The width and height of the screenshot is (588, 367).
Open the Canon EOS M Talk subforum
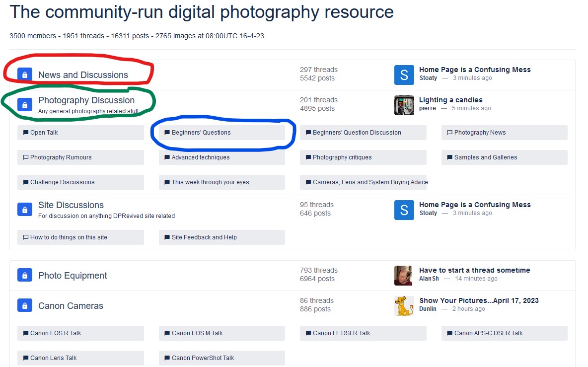click(x=221, y=333)
